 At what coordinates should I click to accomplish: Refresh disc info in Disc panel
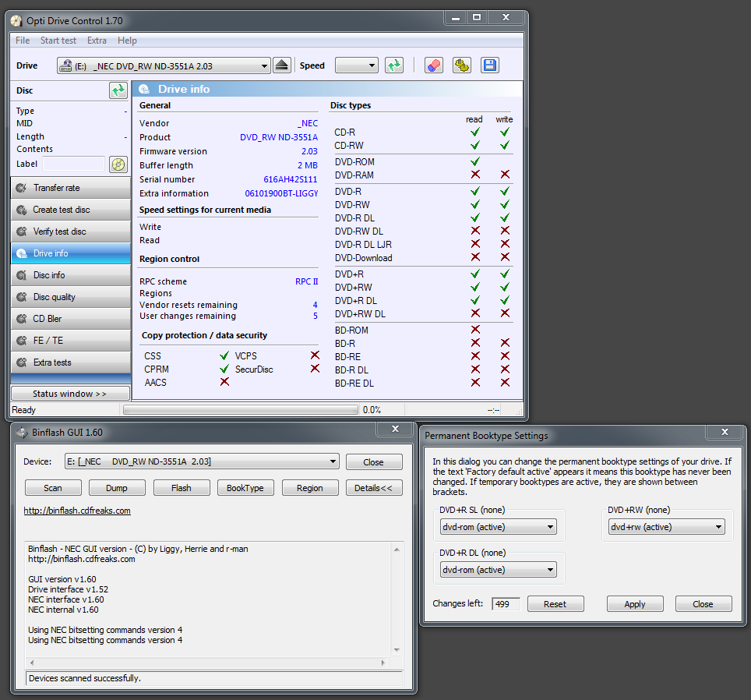point(118,90)
